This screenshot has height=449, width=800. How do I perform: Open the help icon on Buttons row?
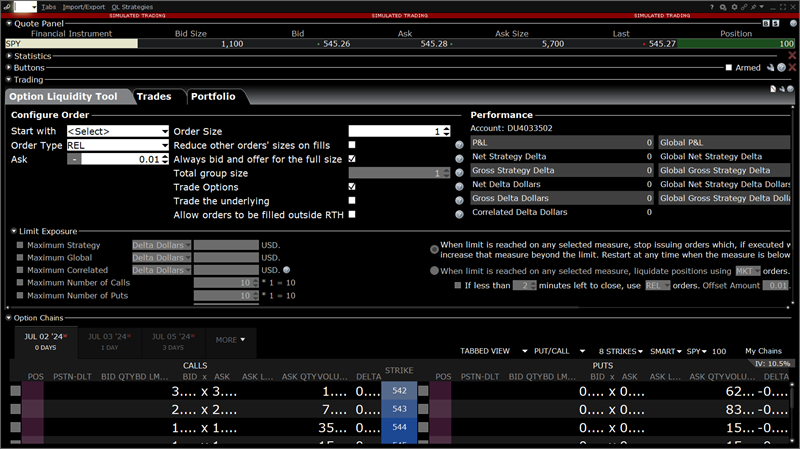click(782, 67)
